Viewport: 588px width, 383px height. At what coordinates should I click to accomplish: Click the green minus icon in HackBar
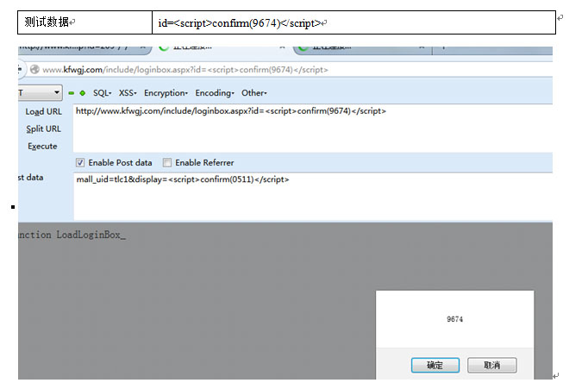point(72,93)
